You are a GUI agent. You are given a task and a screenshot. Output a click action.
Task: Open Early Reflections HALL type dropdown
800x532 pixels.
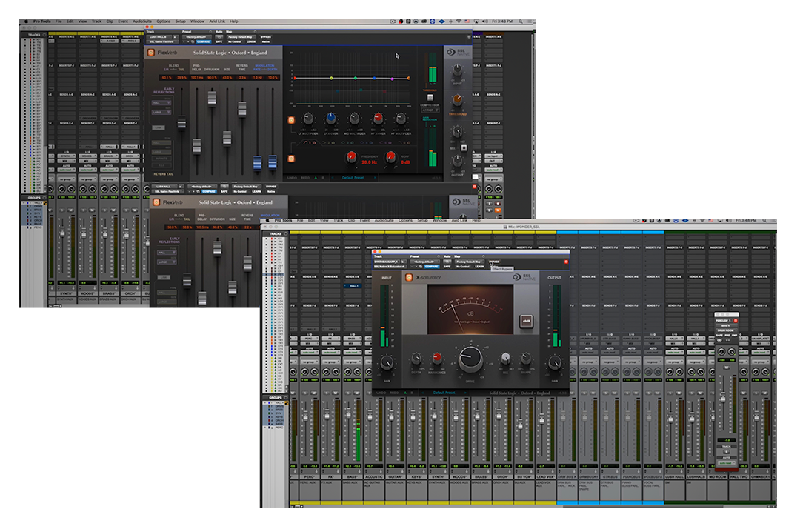tap(161, 103)
